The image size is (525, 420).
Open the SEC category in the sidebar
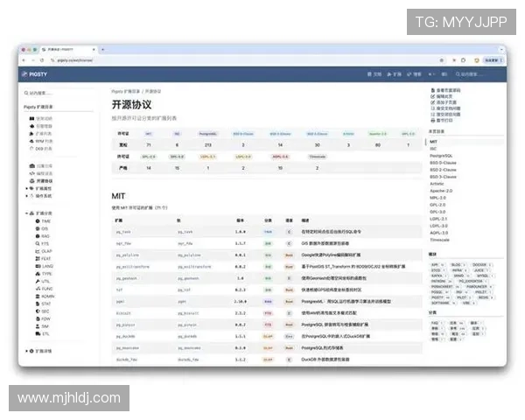[43, 311]
